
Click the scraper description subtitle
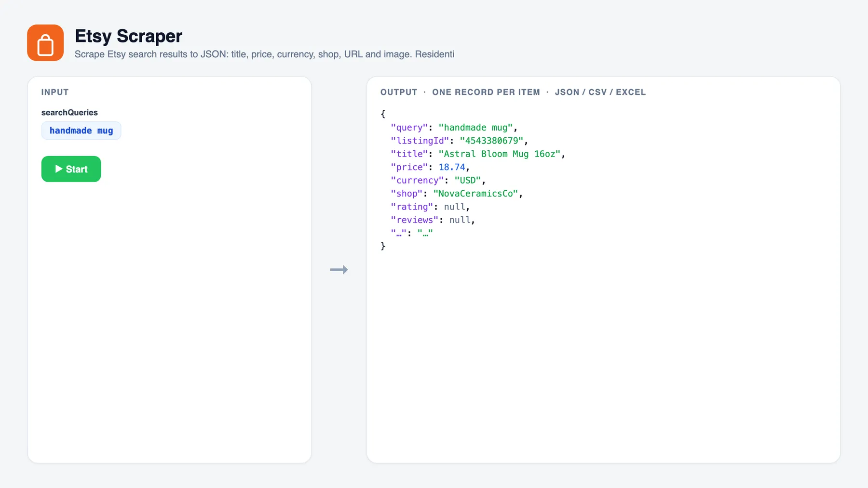(x=264, y=54)
